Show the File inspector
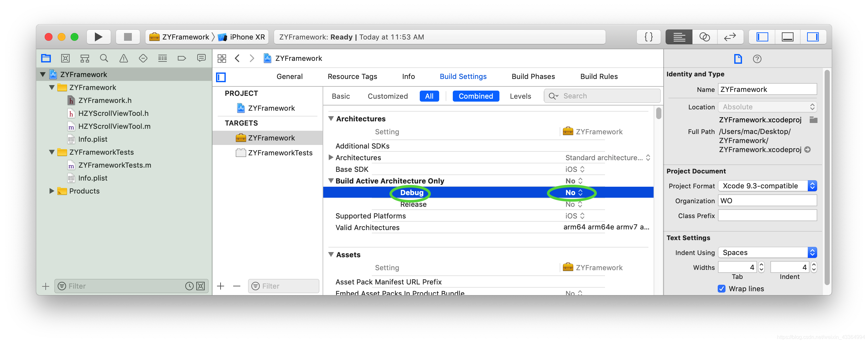This screenshot has width=868, height=343. pos(737,59)
